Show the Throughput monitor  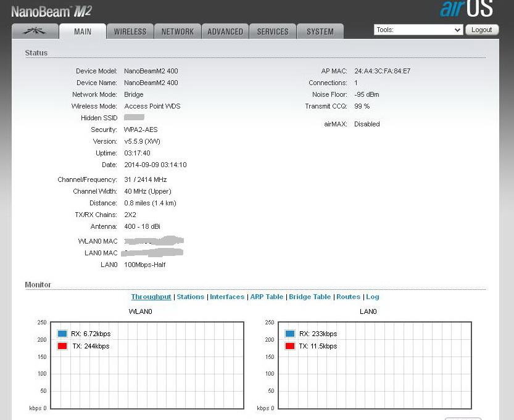click(151, 297)
